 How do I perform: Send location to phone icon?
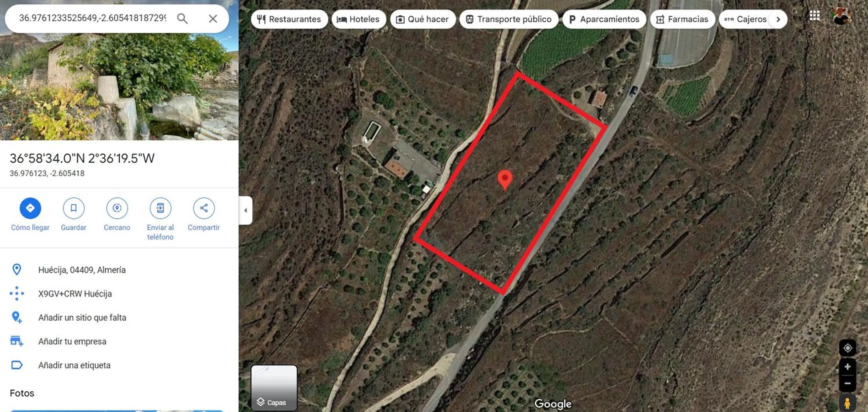(160, 208)
